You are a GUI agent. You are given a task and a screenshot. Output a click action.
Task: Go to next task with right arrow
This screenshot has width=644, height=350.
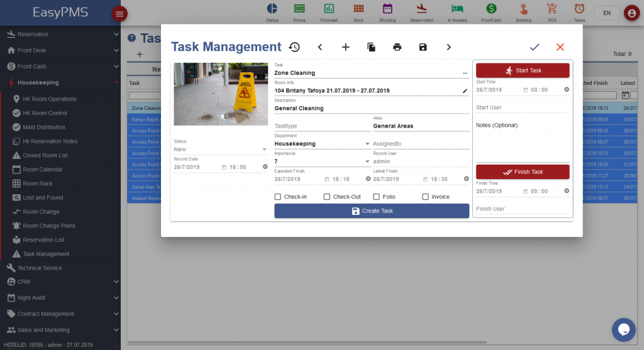point(448,47)
